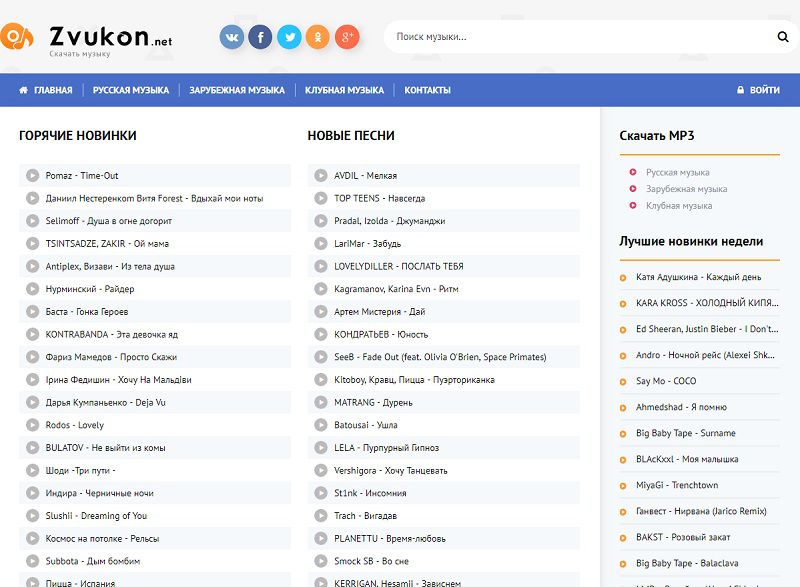Click the search magnifier icon

point(783,37)
